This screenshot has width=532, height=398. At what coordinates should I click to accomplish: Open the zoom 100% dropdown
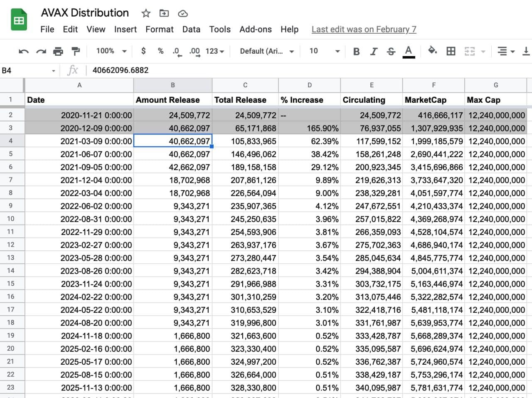pos(111,51)
